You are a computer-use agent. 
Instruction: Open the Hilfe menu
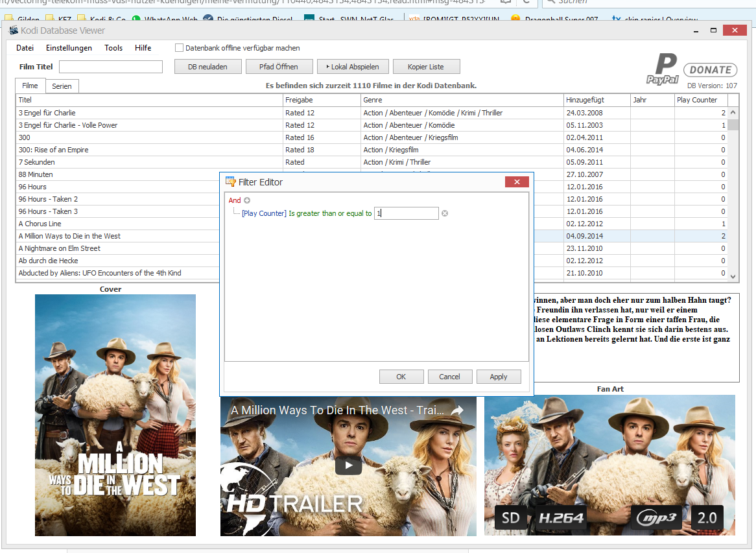click(x=143, y=48)
